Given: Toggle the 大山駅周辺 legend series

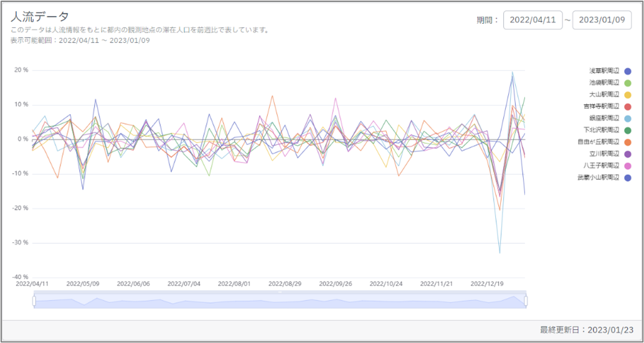Looking at the screenshot, I should click(x=610, y=95).
